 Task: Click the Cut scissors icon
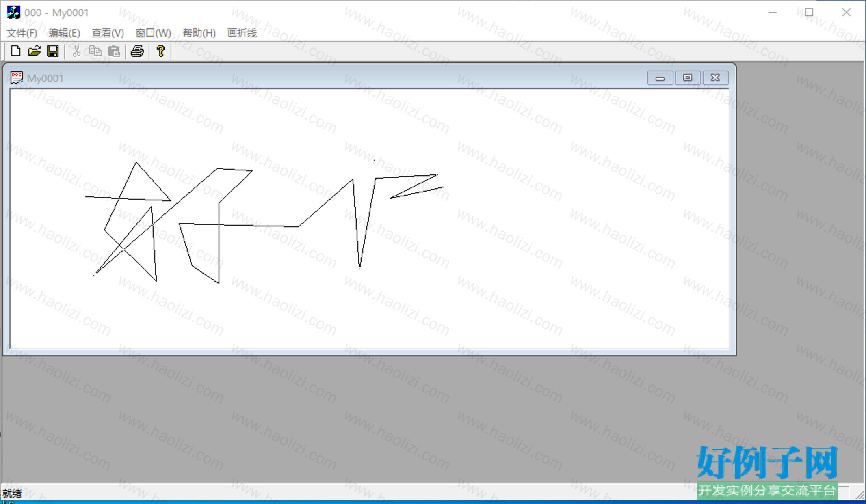pos(76,51)
